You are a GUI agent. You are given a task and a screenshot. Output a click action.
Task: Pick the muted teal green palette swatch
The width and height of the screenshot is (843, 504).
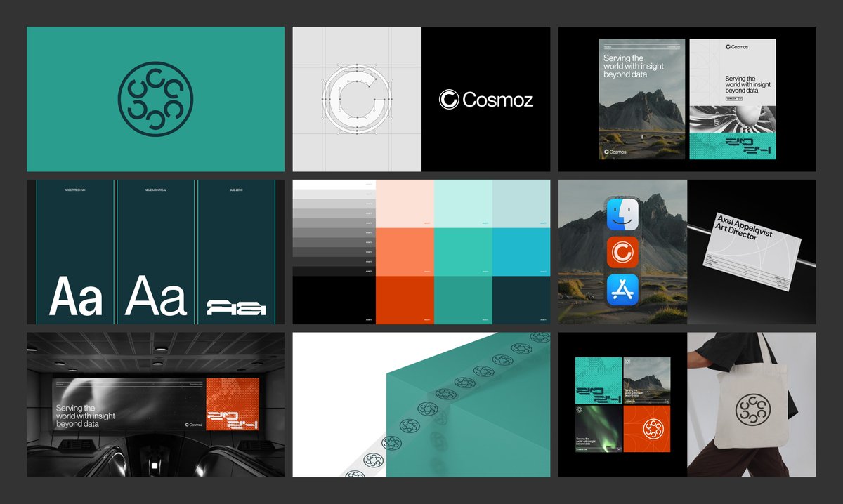click(463, 300)
